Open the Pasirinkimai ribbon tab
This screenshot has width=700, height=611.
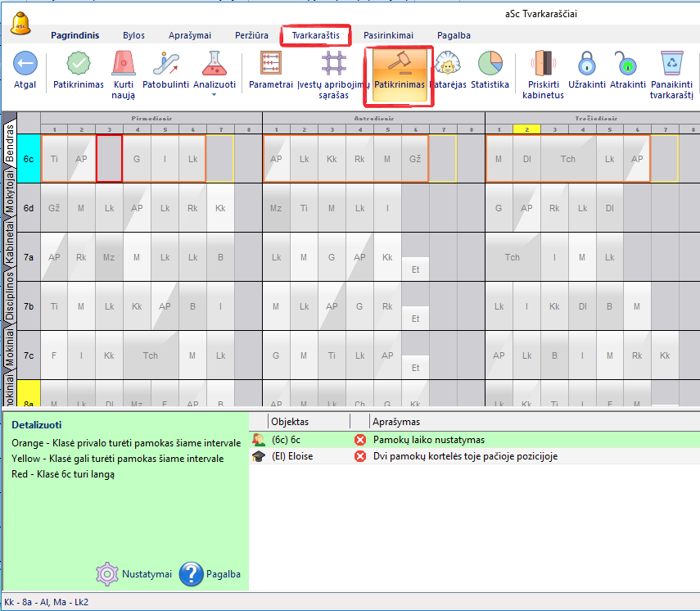388,35
